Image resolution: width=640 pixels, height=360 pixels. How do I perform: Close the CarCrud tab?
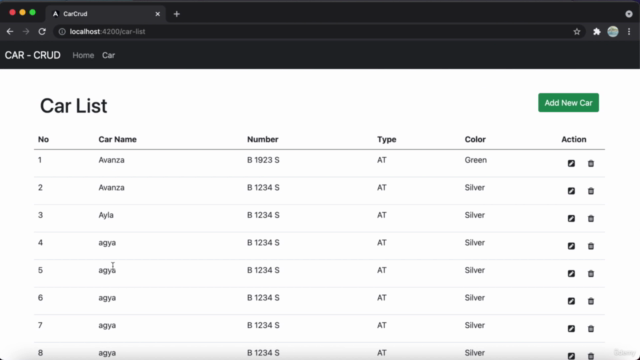158,14
